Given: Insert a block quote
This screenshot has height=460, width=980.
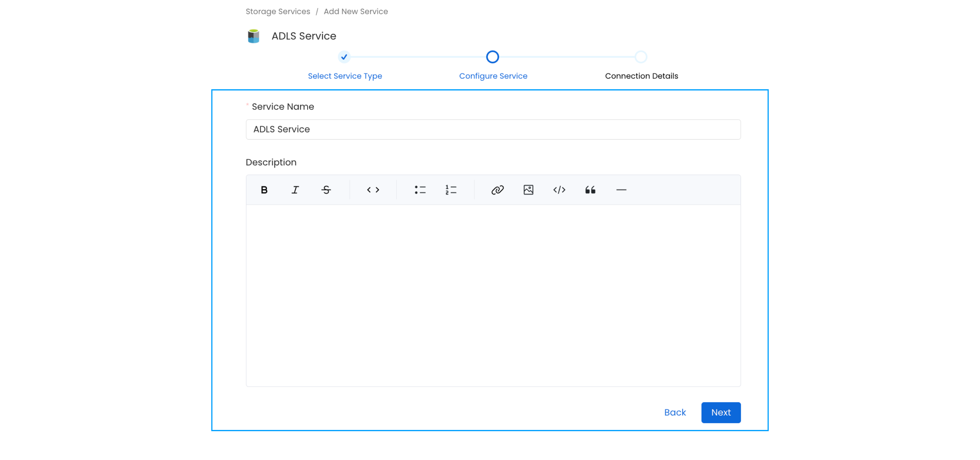Looking at the screenshot, I should [x=590, y=190].
